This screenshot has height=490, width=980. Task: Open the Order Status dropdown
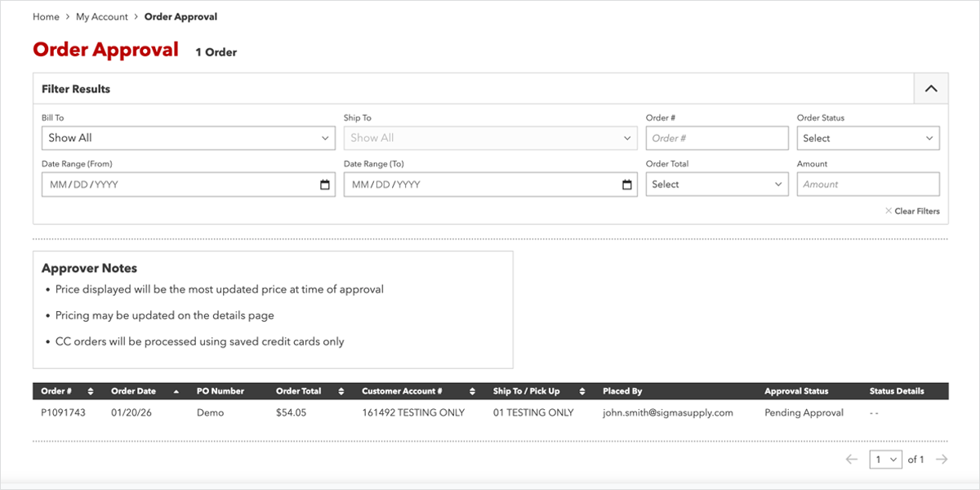pos(868,138)
